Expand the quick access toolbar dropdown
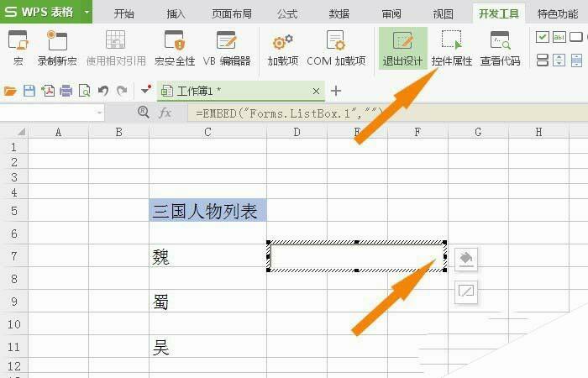 pyautogui.click(x=146, y=91)
